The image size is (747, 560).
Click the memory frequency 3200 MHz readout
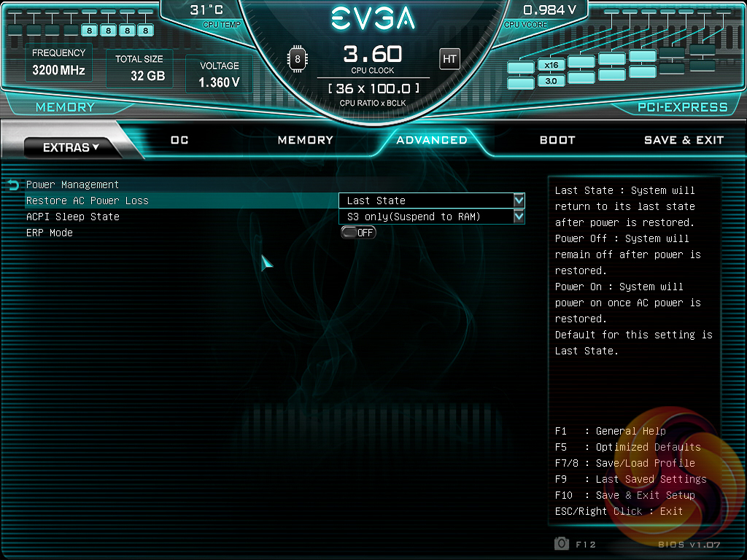point(58,70)
